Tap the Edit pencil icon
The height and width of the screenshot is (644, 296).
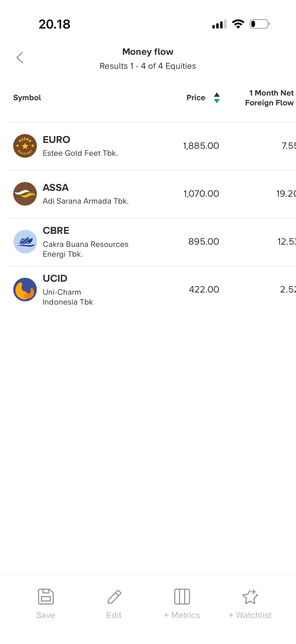[114, 597]
